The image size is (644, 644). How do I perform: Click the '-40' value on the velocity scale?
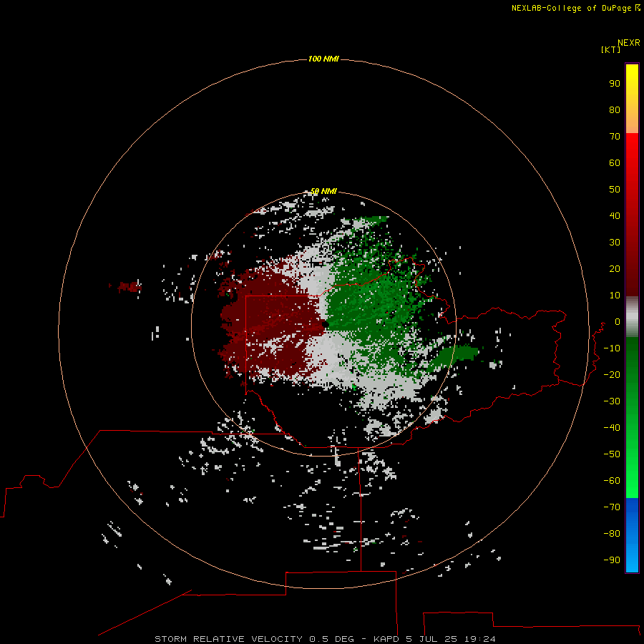[612, 428]
